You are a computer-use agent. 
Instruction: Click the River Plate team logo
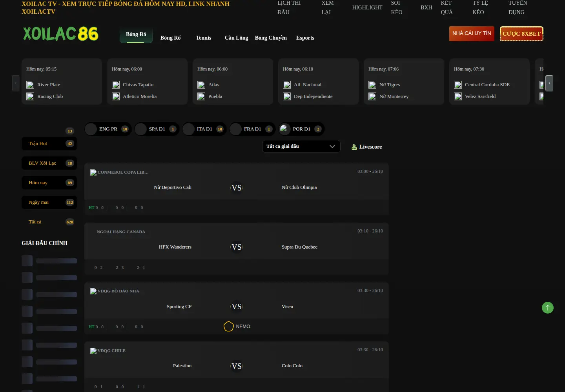pos(30,85)
